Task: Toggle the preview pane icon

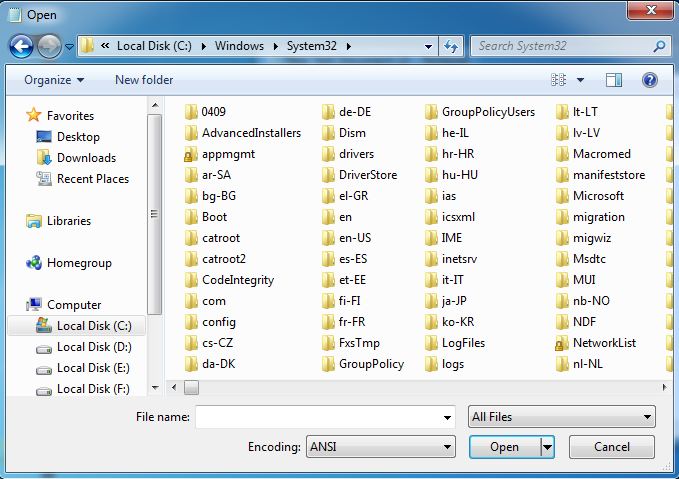Action: click(614, 80)
